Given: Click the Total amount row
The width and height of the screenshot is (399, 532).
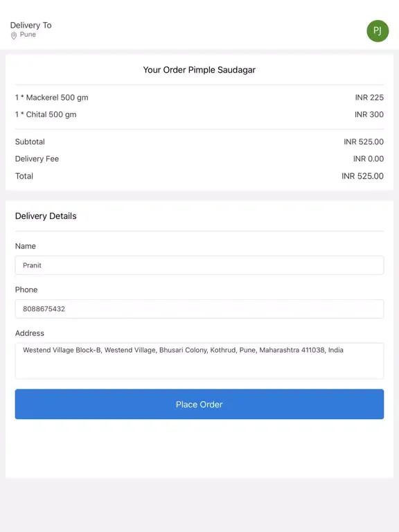Looking at the screenshot, I should (x=199, y=176).
